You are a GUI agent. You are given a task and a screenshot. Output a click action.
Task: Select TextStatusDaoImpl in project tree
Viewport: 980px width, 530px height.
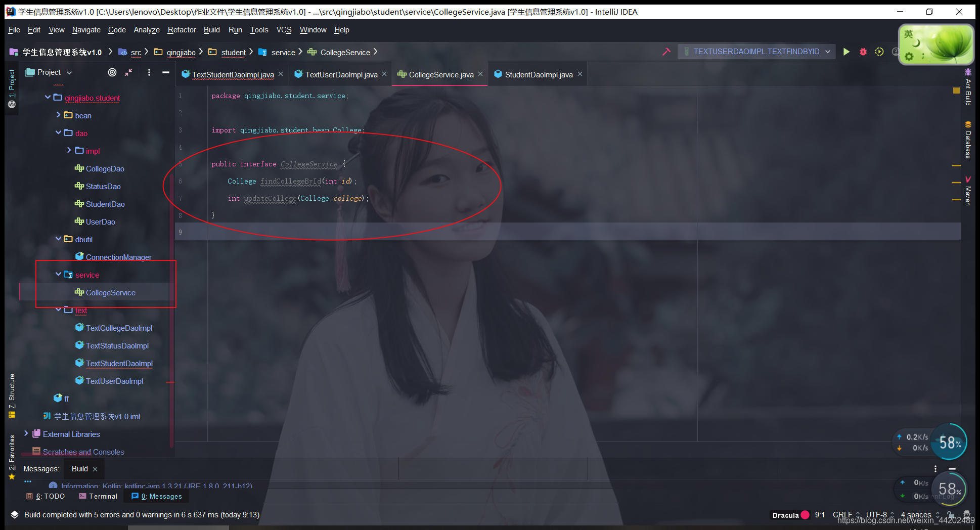pyautogui.click(x=117, y=345)
